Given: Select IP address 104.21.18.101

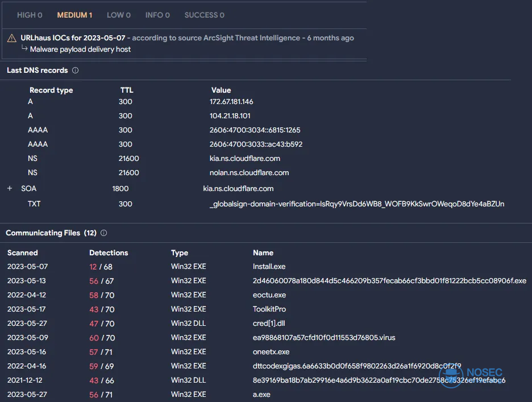Looking at the screenshot, I should (230, 116).
